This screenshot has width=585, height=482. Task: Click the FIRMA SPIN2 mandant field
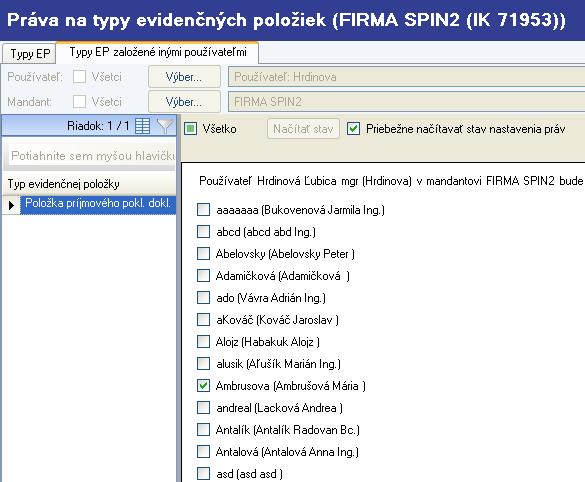406,101
